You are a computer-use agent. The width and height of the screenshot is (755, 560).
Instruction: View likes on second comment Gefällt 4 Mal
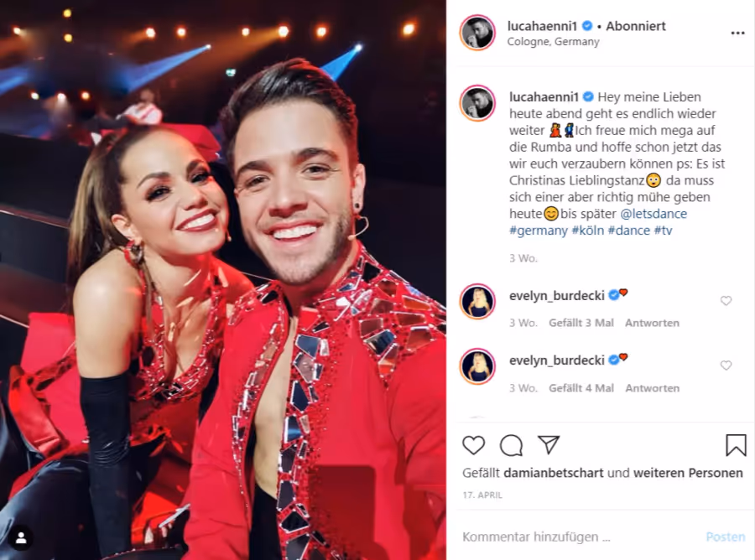point(581,388)
